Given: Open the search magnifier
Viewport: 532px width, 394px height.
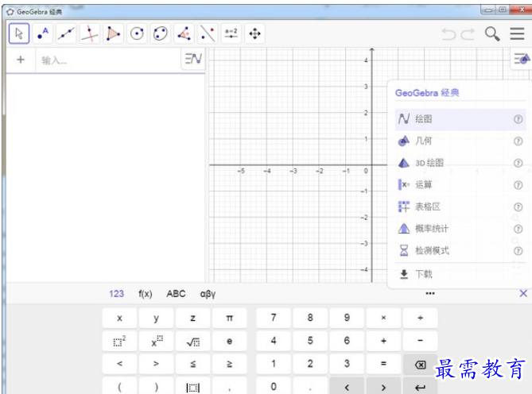Looking at the screenshot, I should pos(492,34).
